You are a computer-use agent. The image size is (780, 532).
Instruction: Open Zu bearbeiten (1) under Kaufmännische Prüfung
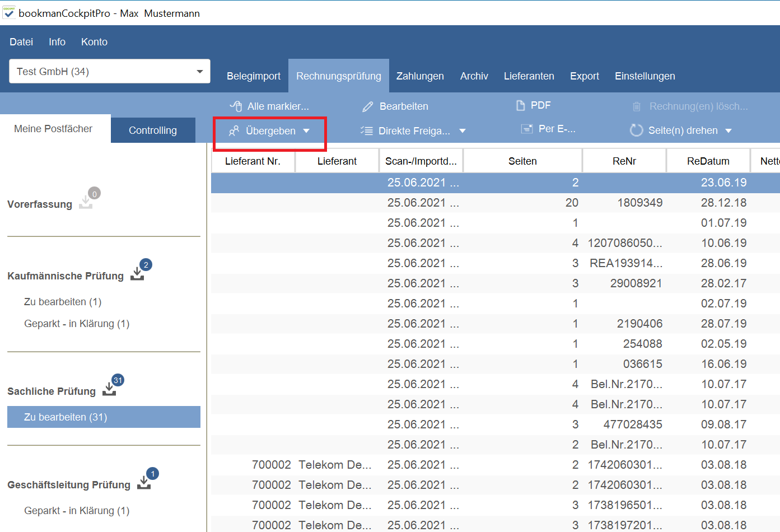tap(63, 302)
